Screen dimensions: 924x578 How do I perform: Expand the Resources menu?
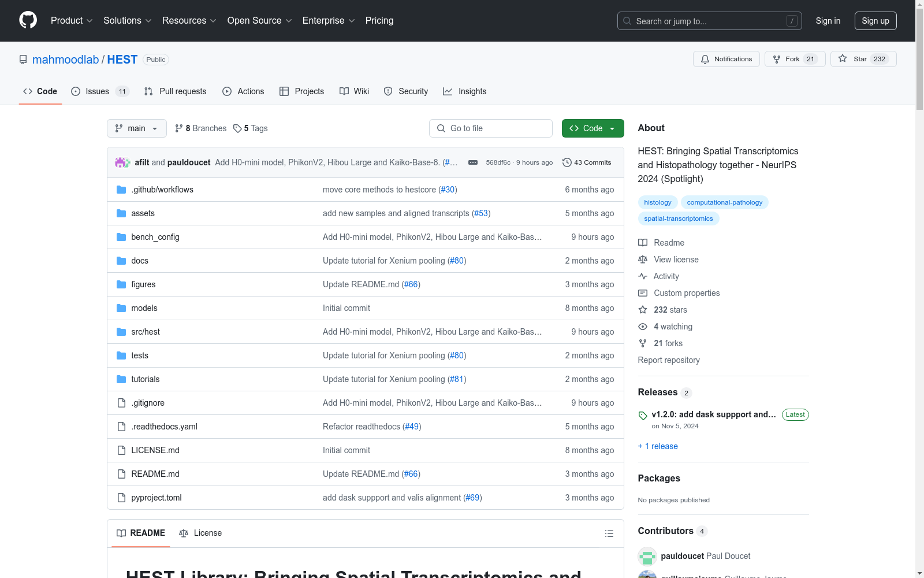[189, 20]
